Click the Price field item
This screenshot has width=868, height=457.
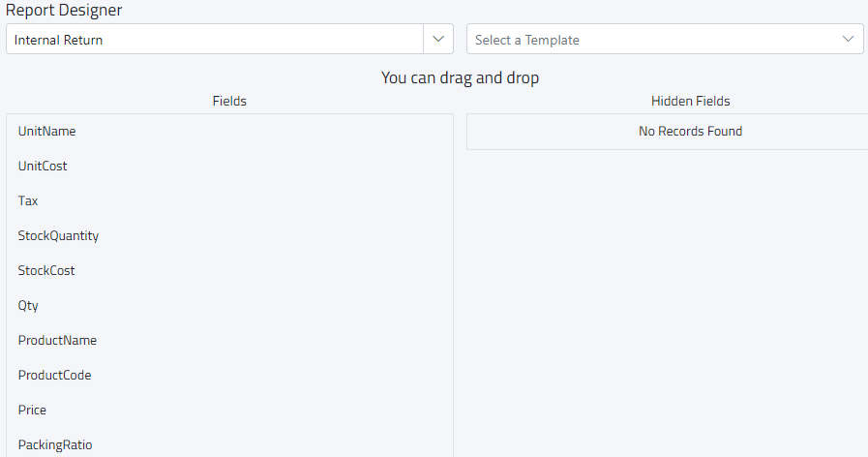32,411
